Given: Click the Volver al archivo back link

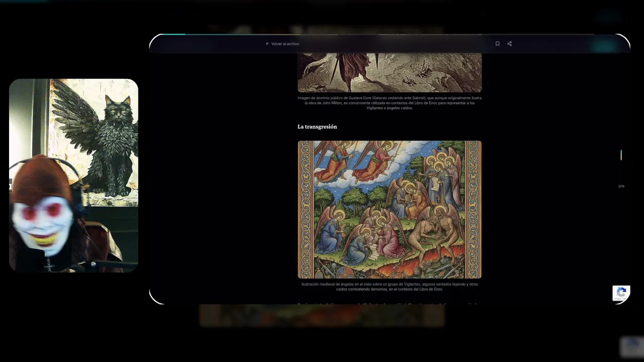Looking at the screenshot, I should (x=282, y=44).
